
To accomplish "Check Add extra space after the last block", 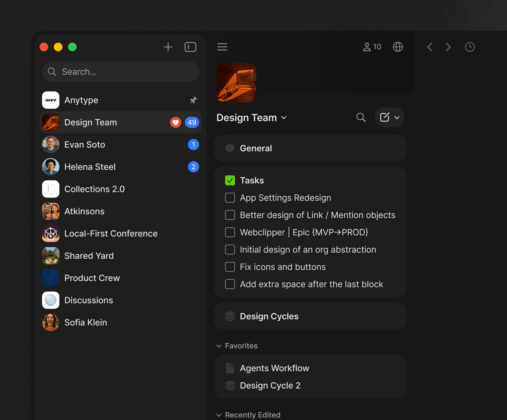I will pyautogui.click(x=230, y=284).
